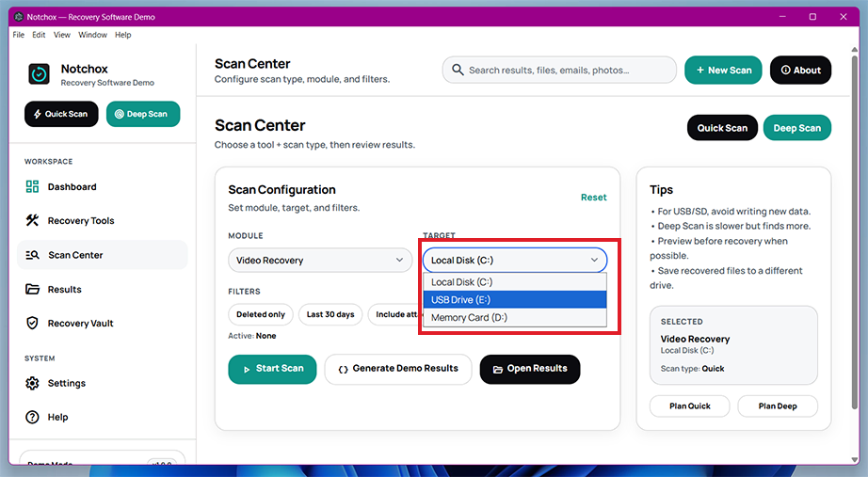The height and width of the screenshot is (477, 868).
Task: Open Recovery Vault in the sidebar
Action: (x=103, y=323)
